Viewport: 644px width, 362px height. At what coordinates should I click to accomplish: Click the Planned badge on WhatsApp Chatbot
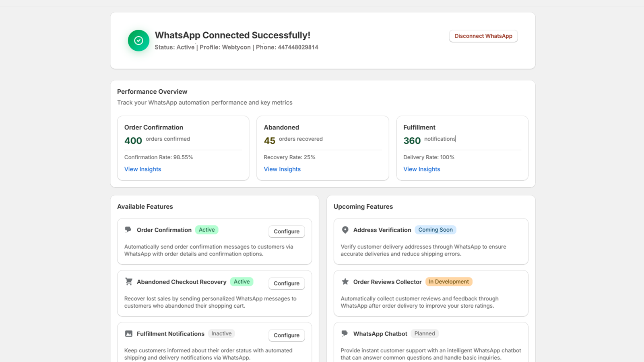click(x=425, y=333)
